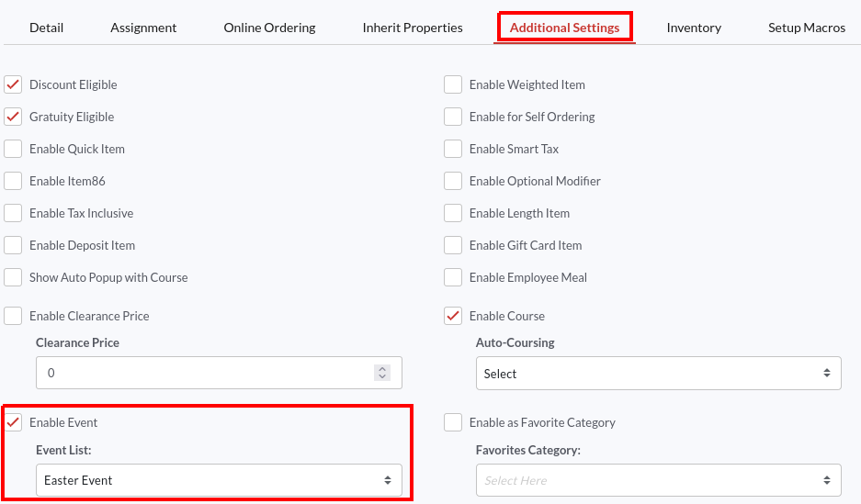
Task: Check the Enable Gift Card Item box
Action: [453, 245]
